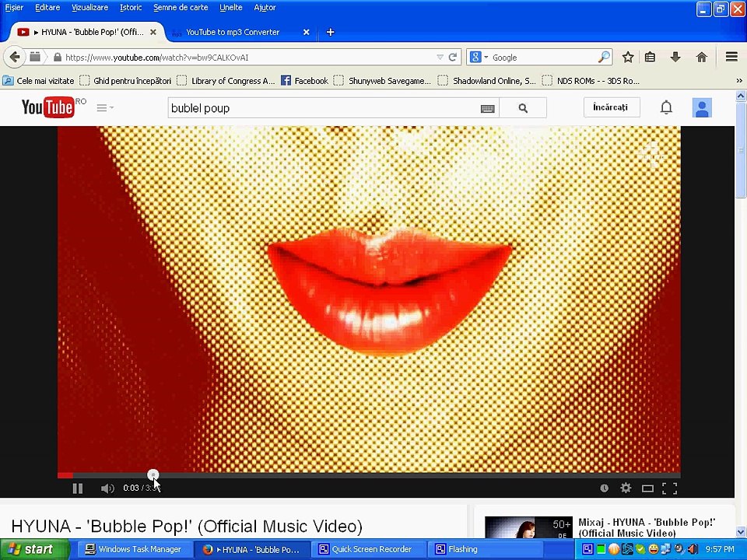Open the Facebook bookmark
Image resolution: width=747 pixels, height=560 pixels.
(x=304, y=80)
